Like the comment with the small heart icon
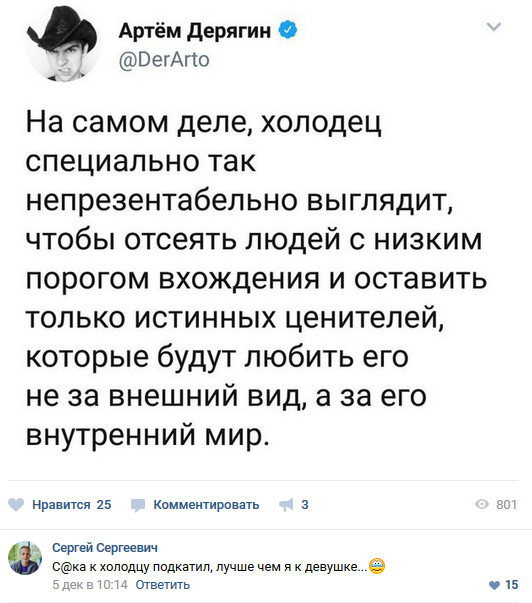This screenshot has height=603, width=532. coord(494,585)
